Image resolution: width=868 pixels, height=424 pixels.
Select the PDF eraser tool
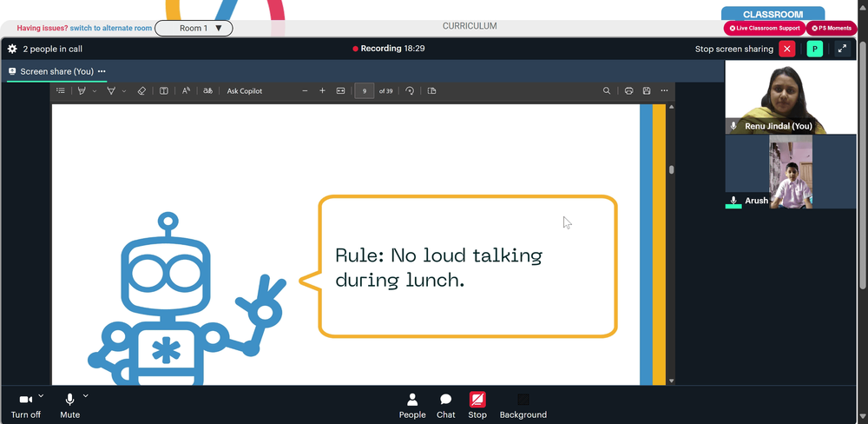(x=141, y=91)
